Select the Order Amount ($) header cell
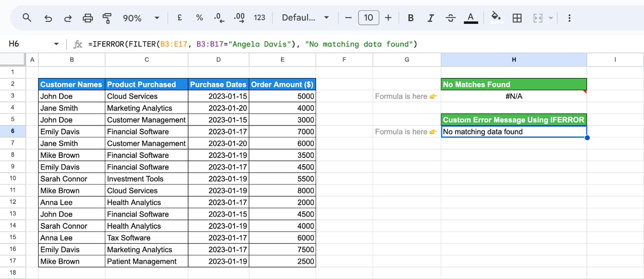This screenshot has width=644, height=279. click(282, 85)
